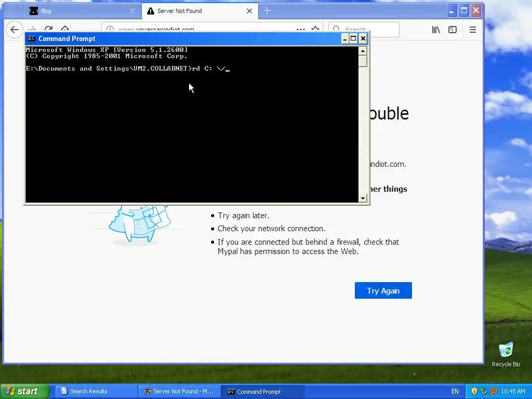The image size is (532, 399).
Task: Select the Recycle Bin desktop icon
Action: point(506,354)
